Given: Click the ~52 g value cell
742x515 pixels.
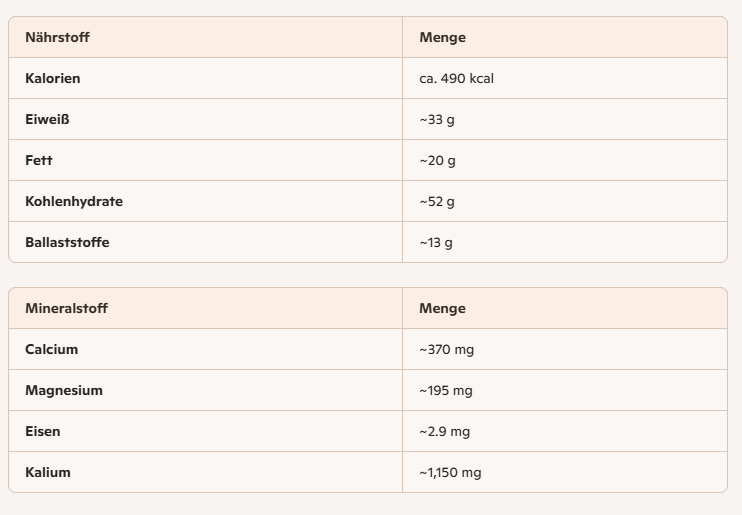Looking at the screenshot, I should [437, 201].
